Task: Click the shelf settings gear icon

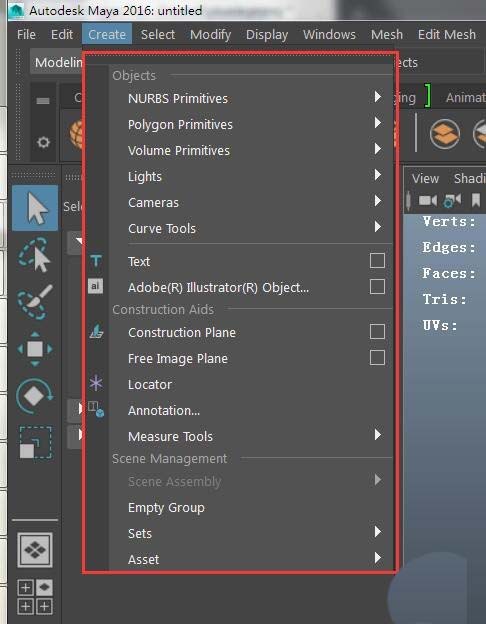Action: [x=43, y=142]
